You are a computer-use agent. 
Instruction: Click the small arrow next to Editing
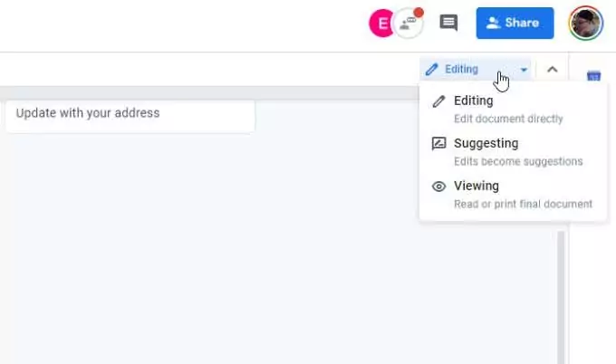click(524, 70)
